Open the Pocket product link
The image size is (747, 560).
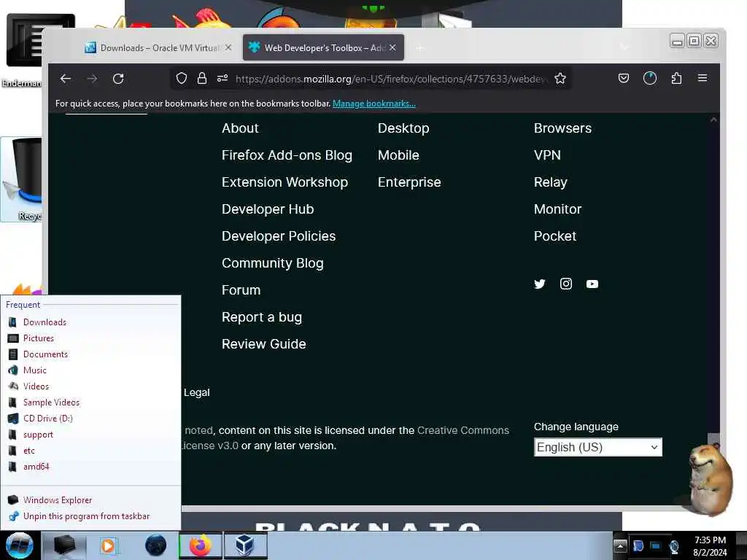[x=555, y=236]
